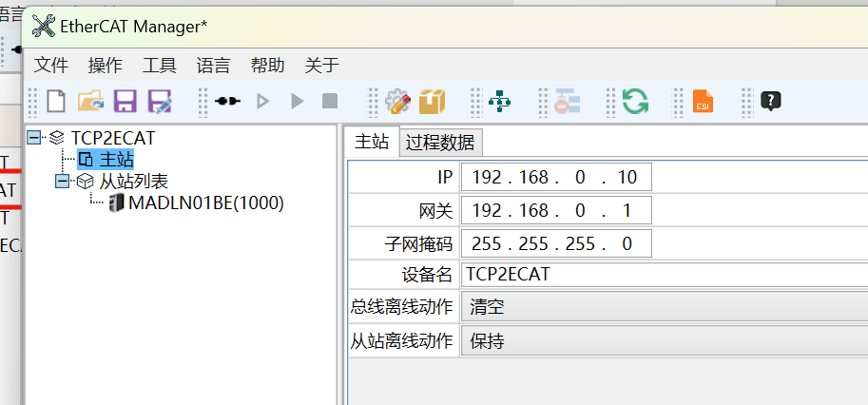868x405 pixels.
Task: Click the solid gray play icon
Action: pos(298,101)
